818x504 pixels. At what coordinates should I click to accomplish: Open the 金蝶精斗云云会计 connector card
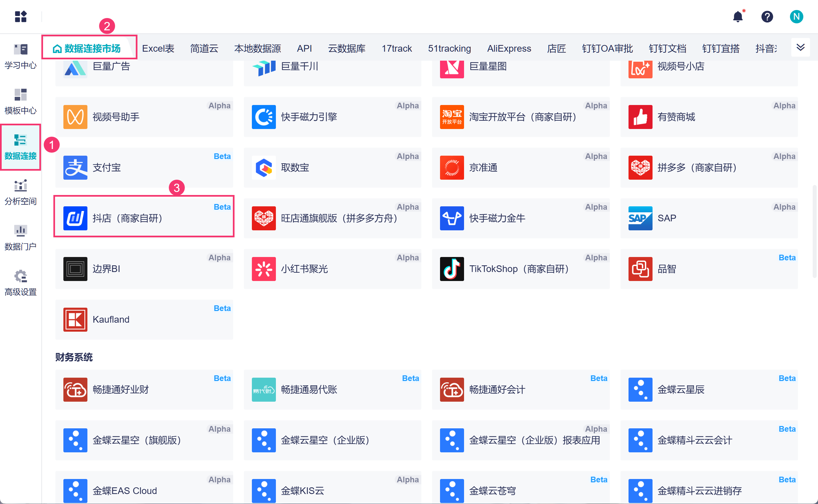pyautogui.click(x=709, y=440)
